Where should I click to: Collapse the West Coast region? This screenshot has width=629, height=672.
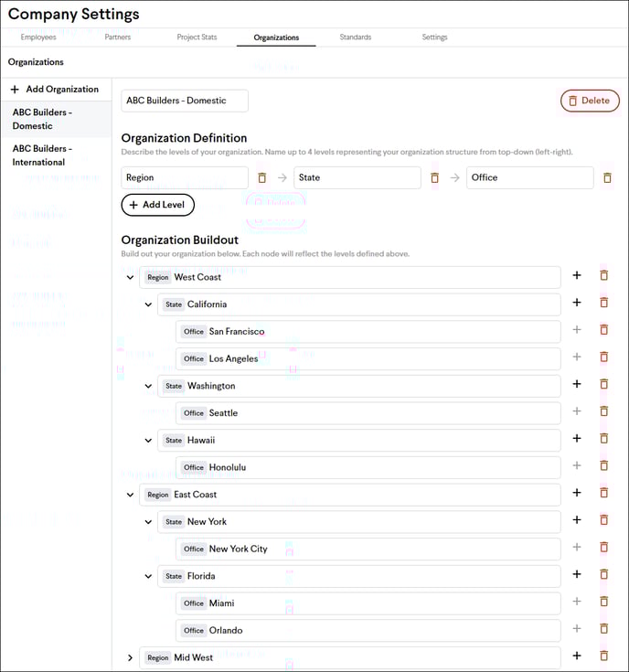coord(130,277)
